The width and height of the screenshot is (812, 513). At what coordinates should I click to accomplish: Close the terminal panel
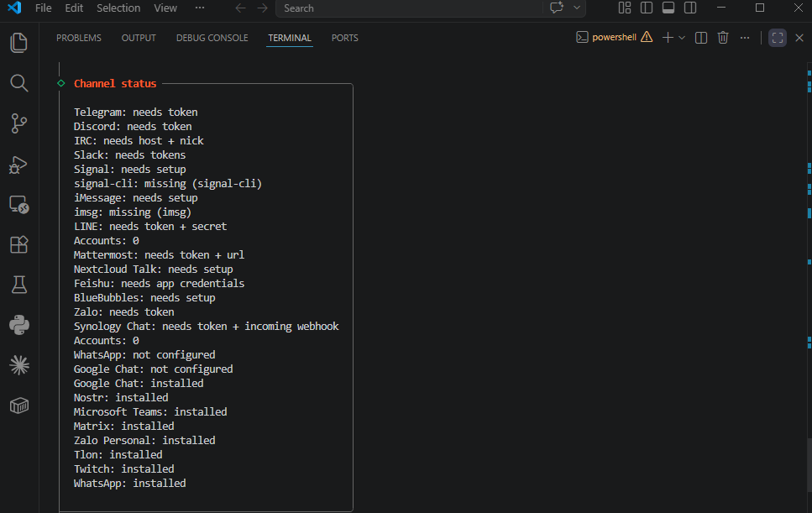(x=799, y=37)
